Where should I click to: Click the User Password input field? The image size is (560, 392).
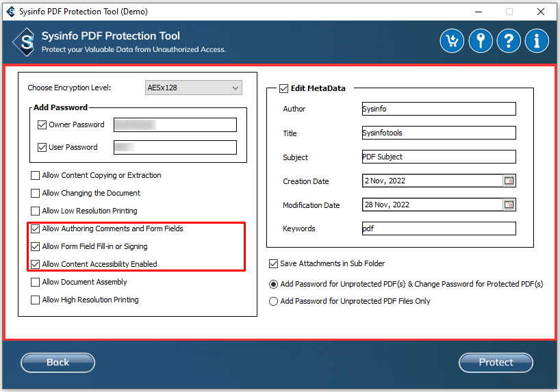click(175, 148)
